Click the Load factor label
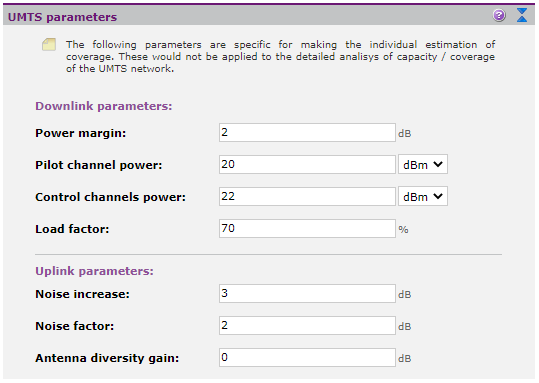 72,229
